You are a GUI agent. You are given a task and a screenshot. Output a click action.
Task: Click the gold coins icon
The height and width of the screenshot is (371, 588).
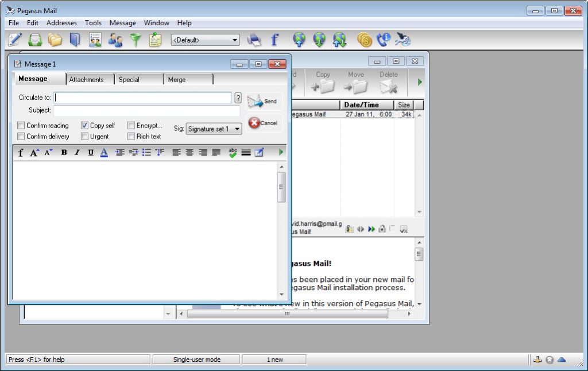point(364,40)
